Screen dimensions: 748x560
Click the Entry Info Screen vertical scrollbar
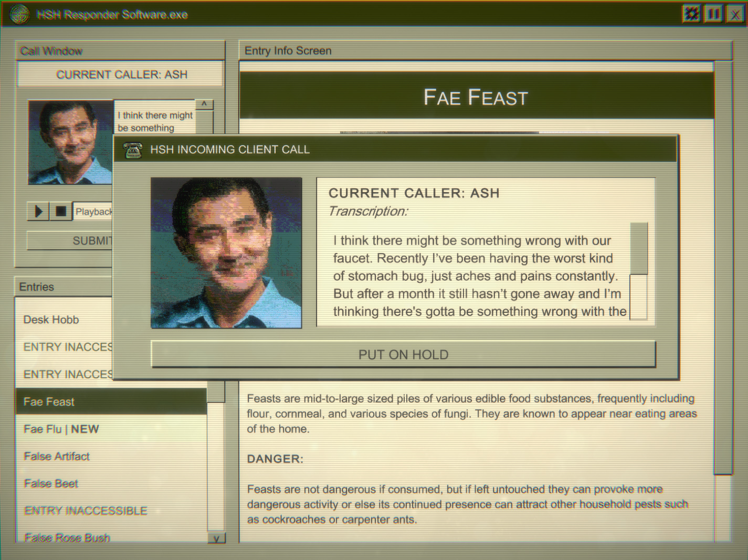point(723,302)
